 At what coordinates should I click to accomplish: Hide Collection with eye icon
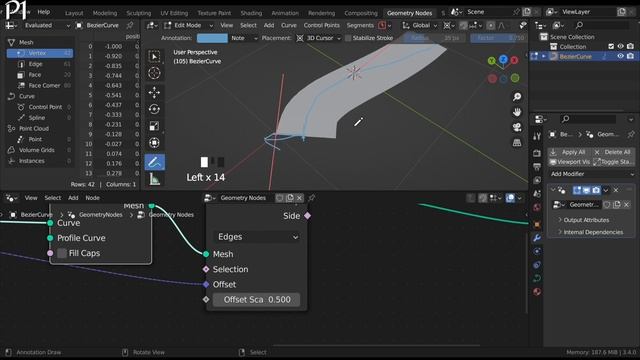click(x=620, y=47)
